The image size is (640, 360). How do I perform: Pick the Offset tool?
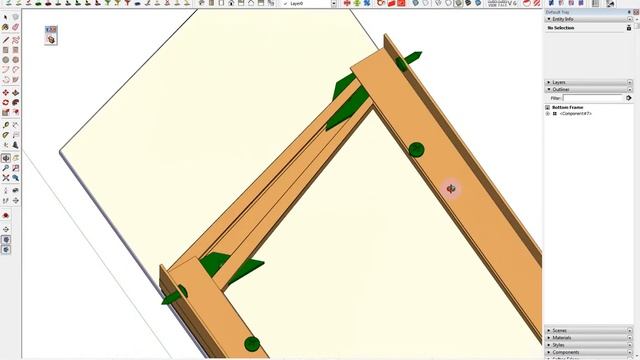click(16, 112)
